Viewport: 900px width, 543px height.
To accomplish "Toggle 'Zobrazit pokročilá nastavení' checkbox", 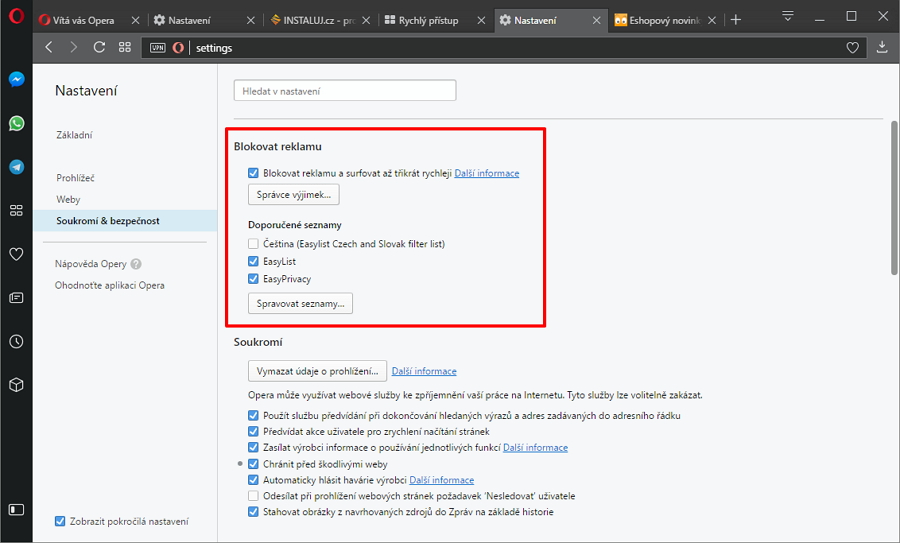I will pos(60,521).
